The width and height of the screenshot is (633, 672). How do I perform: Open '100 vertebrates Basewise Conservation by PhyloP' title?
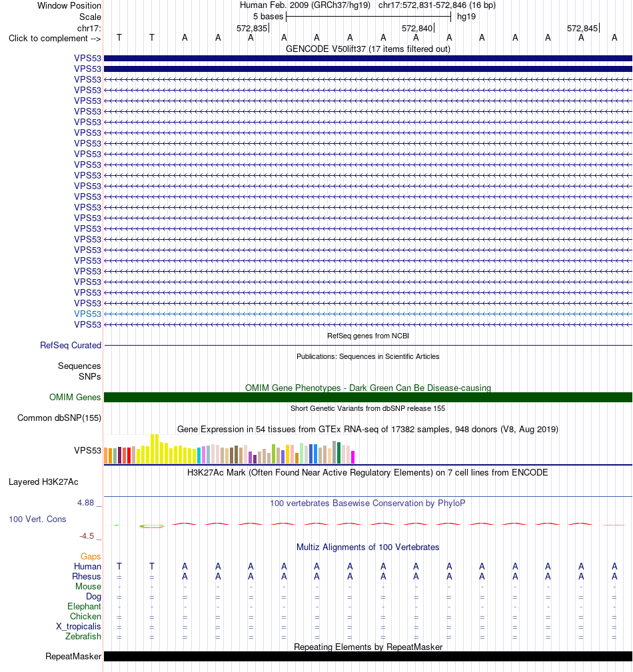pos(368,503)
